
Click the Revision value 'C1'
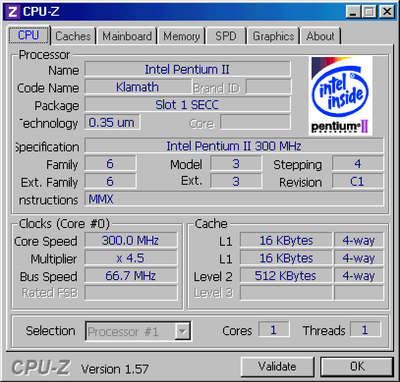[x=358, y=181]
